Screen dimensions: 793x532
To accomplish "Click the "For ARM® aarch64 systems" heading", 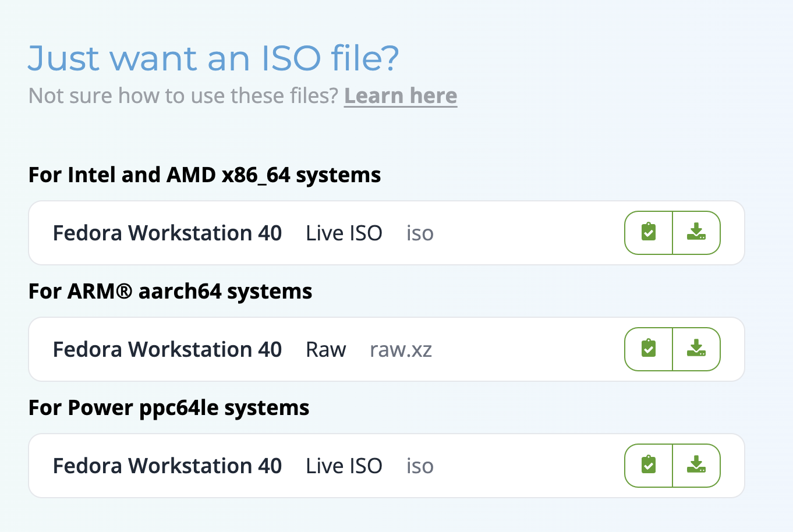I will [170, 291].
